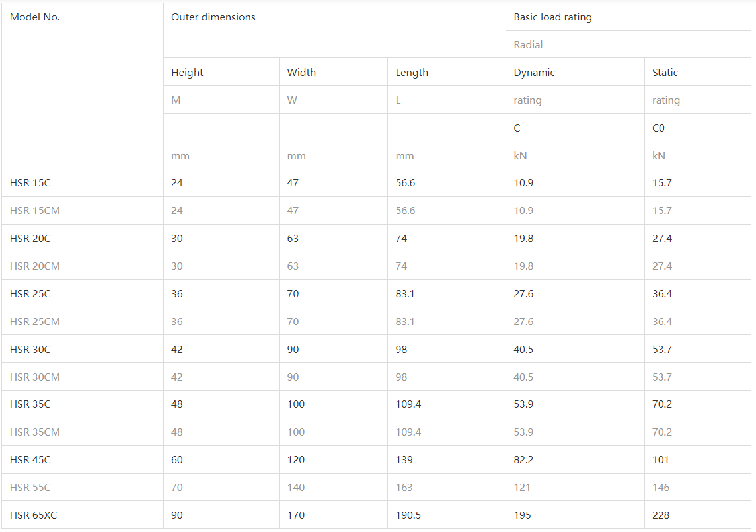Image resolution: width=756 pixels, height=532 pixels.
Task: Select the Height column header
Action: coord(188,73)
